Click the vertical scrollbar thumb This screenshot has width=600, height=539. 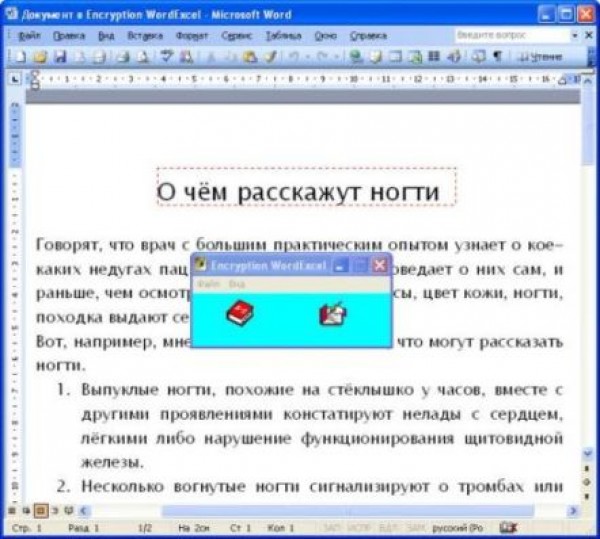(x=587, y=126)
